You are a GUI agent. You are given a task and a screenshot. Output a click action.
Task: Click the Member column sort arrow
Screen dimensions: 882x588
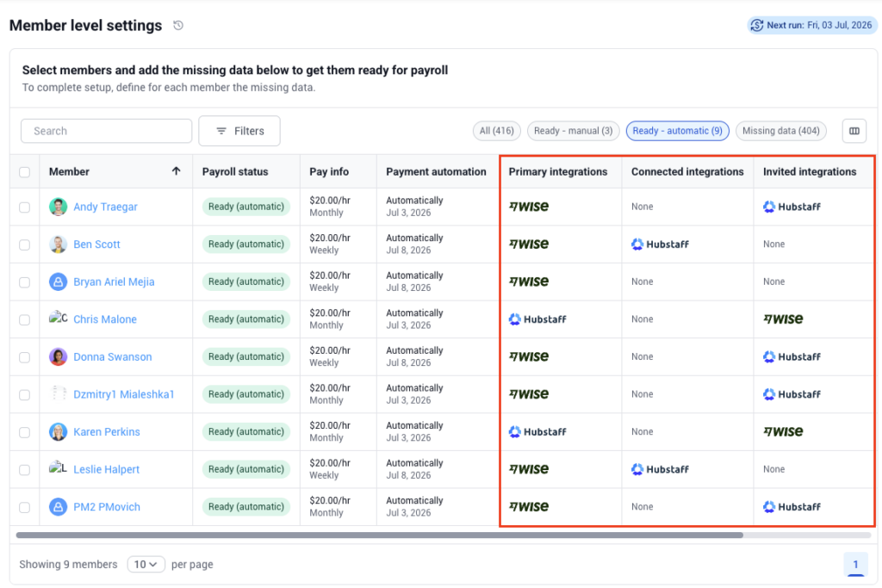point(176,171)
